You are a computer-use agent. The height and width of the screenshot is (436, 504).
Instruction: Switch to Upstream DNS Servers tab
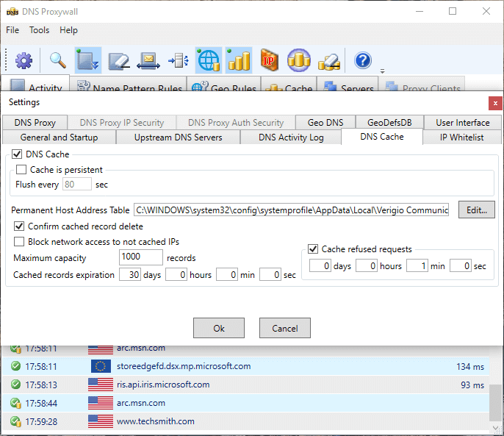pos(178,137)
